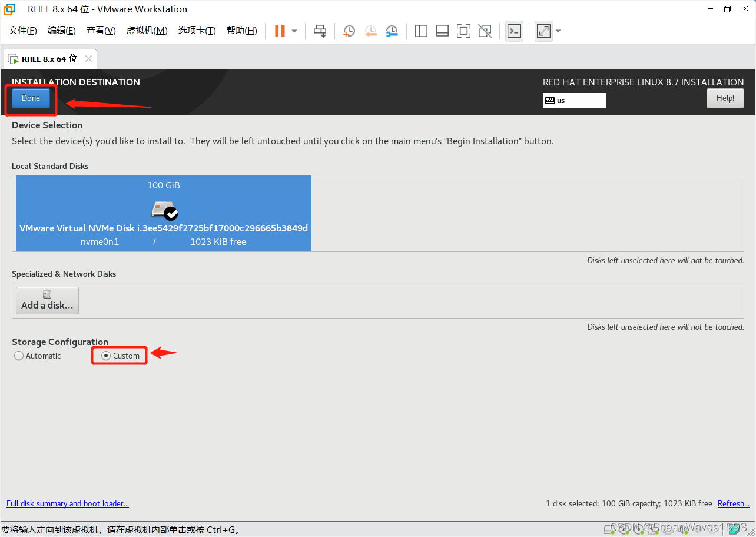
Task: Open the 编辑(E) menu
Action: [x=62, y=31]
